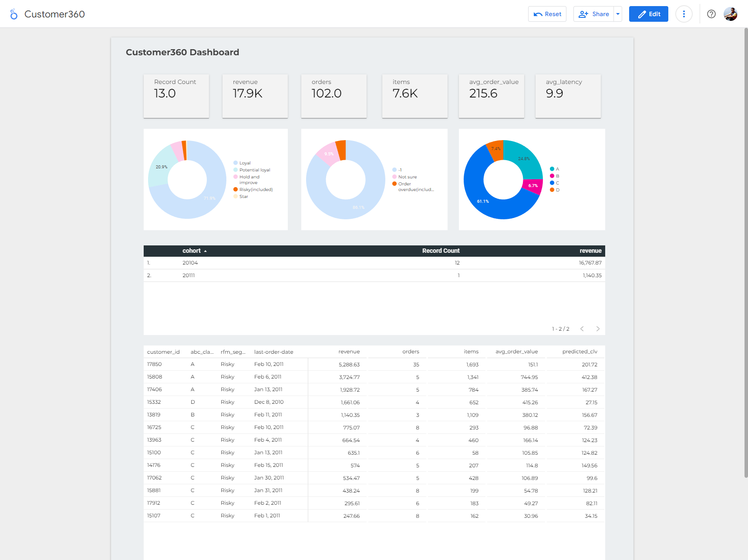Sort the table by the revenue column header
This screenshot has width=748, height=560.
[x=590, y=251]
